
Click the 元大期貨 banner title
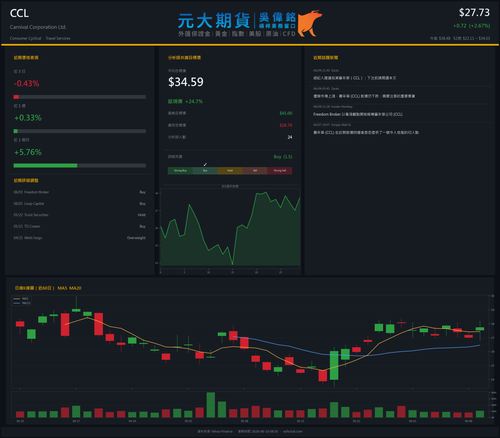tap(213, 21)
